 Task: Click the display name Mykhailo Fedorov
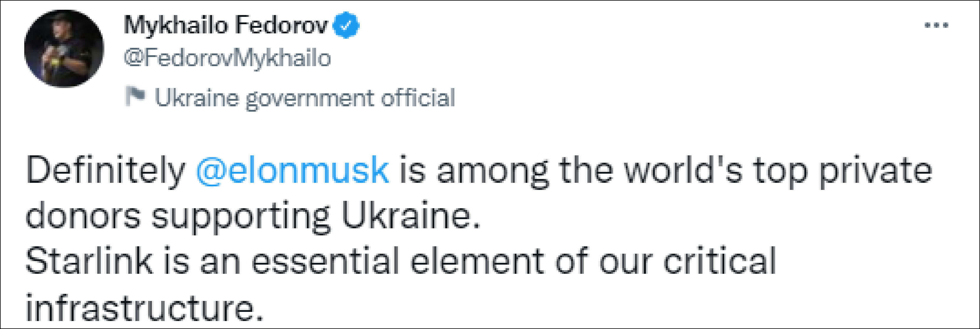(x=225, y=25)
